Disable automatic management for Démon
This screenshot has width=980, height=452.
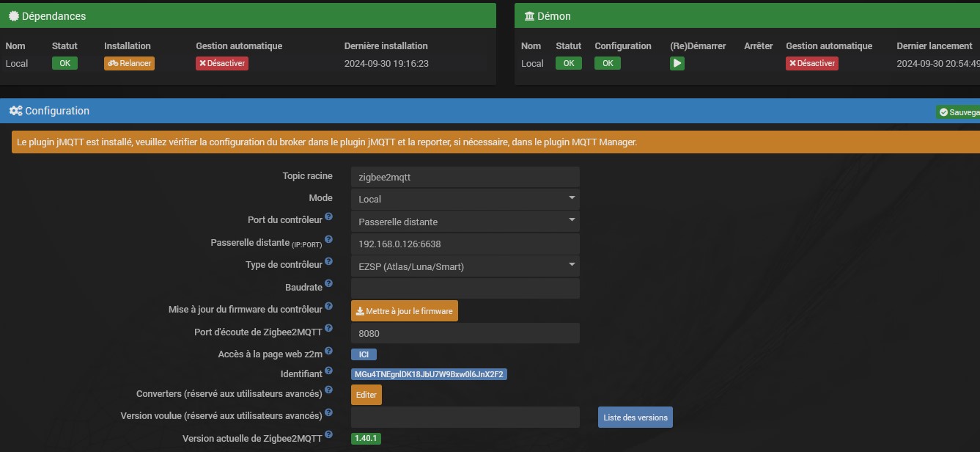click(x=811, y=64)
